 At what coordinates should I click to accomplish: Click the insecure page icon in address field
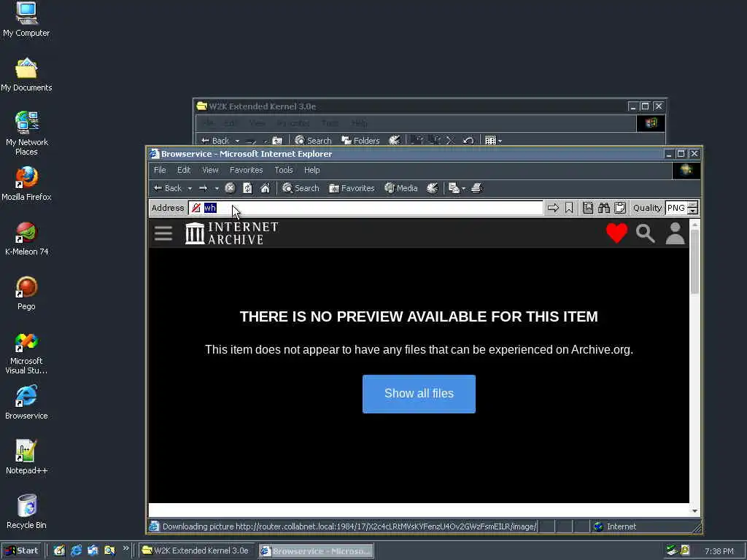pyautogui.click(x=196, y=208)
